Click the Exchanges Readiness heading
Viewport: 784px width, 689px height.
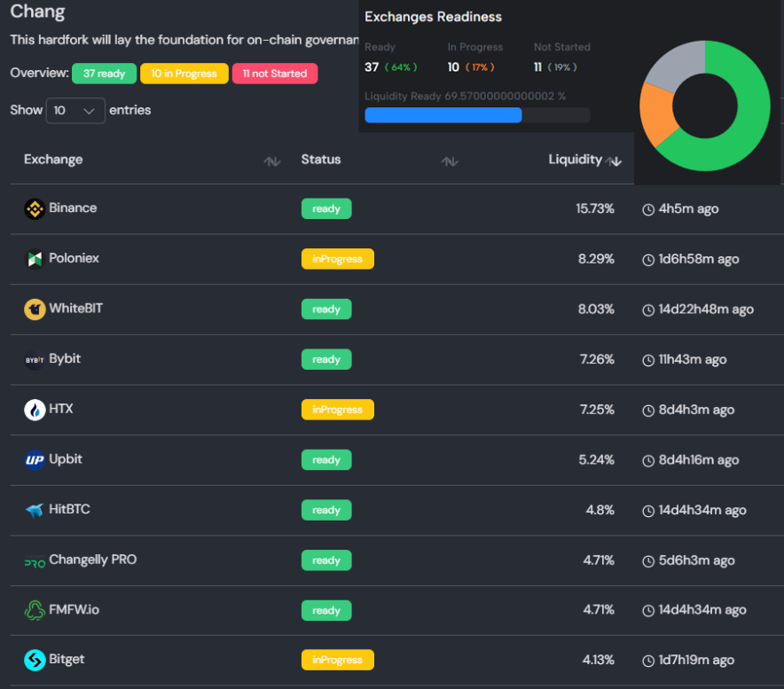pyautogui.click(x=433, y=17)
